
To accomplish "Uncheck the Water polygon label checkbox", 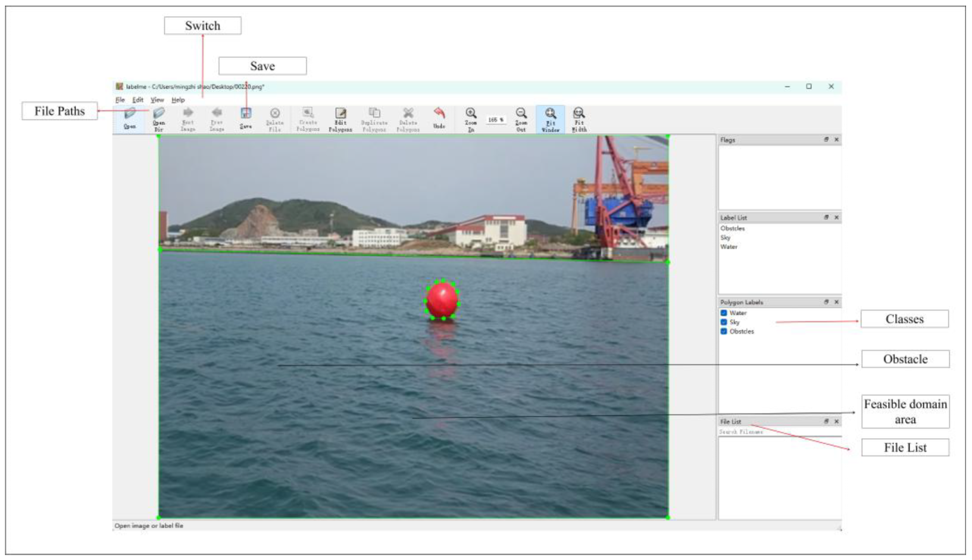I will [724, 313].
